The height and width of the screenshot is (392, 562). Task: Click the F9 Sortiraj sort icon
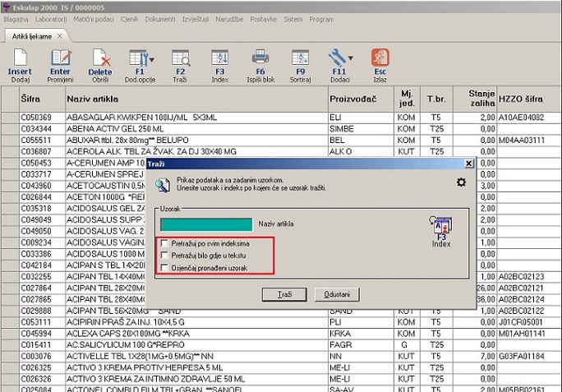301,58
